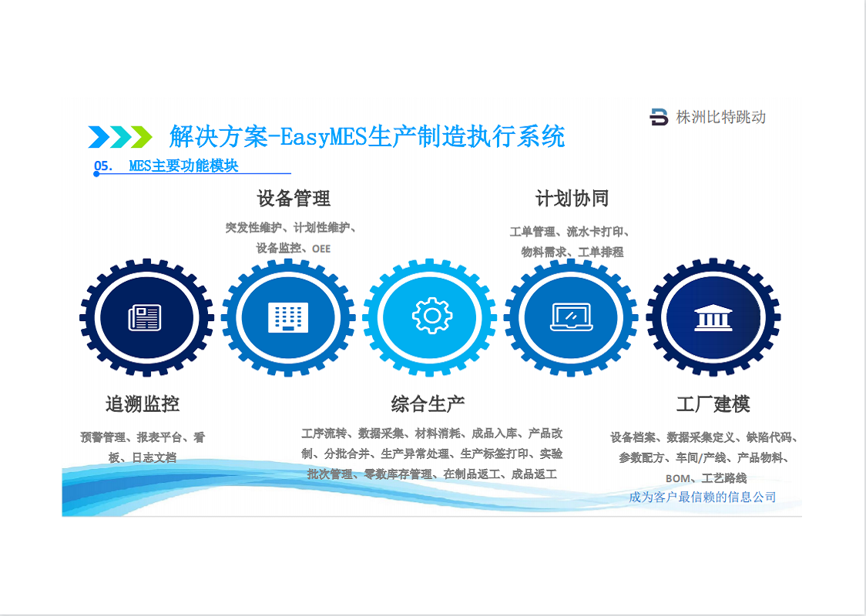This screenshot has width=866, height=616.
Task: Select the laptop icon inside the 计划协同 gear
Action: coord(570,316)
